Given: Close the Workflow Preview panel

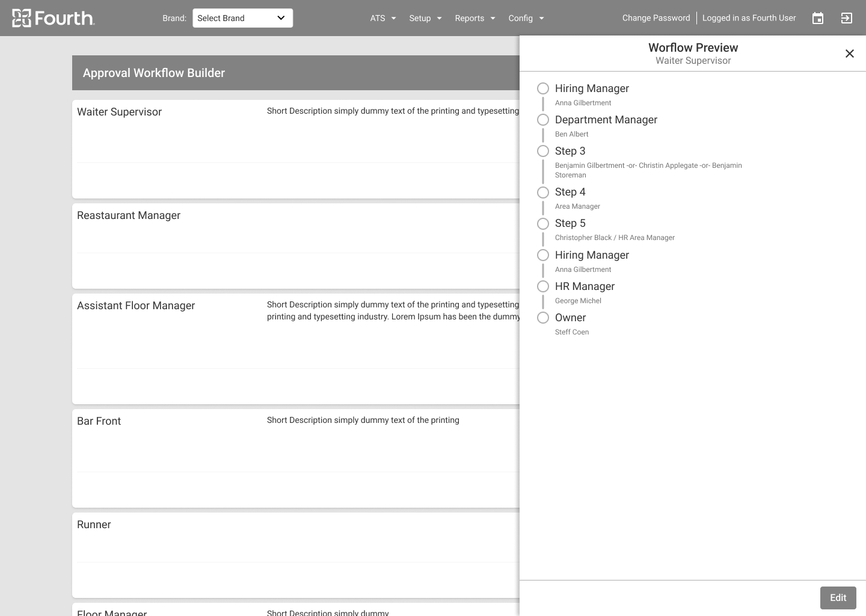Looking at the screenshot, I should point(850,54).
